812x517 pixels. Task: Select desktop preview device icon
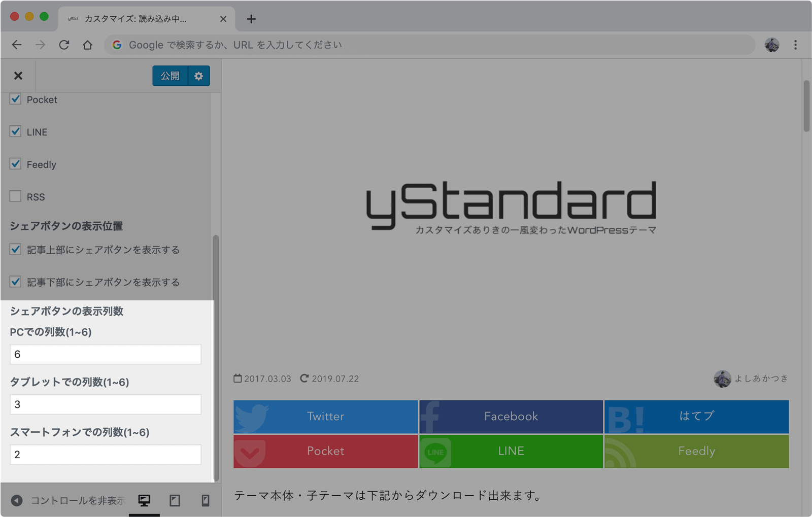click(x=144, y=500)
